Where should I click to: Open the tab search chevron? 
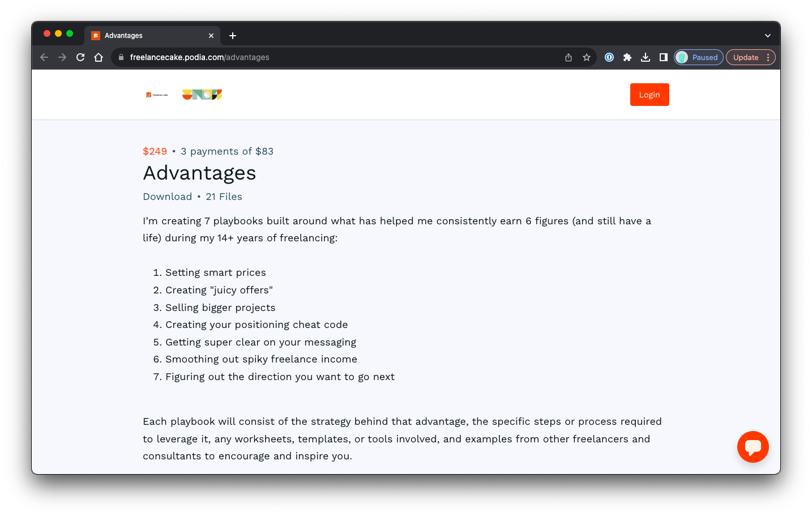point(768,35)
